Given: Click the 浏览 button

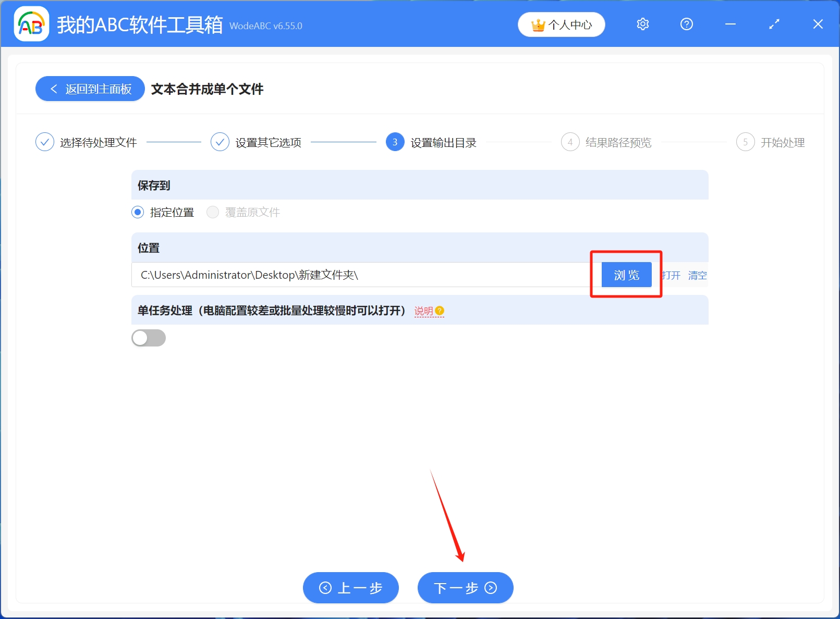Looking at the screenshot, I should [x=626, y=275].
